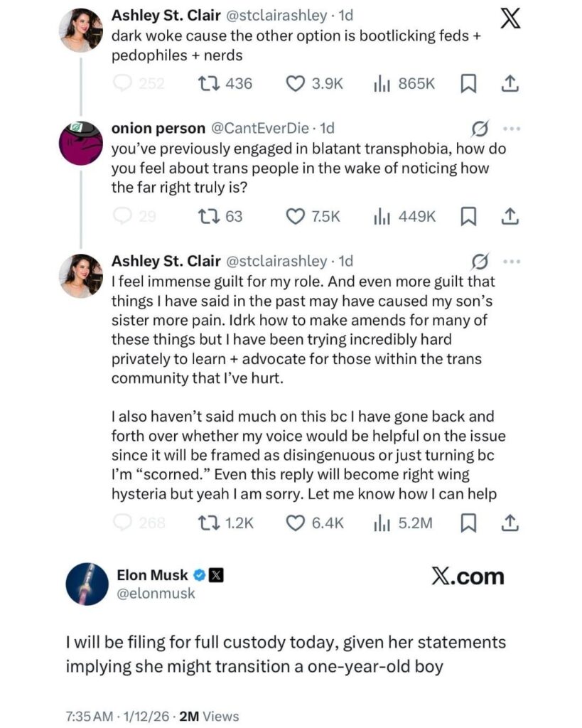Open the share menu on Ashley's apology tweet
This screenshot has width=582, height=728.
click(x=510, y=523)
